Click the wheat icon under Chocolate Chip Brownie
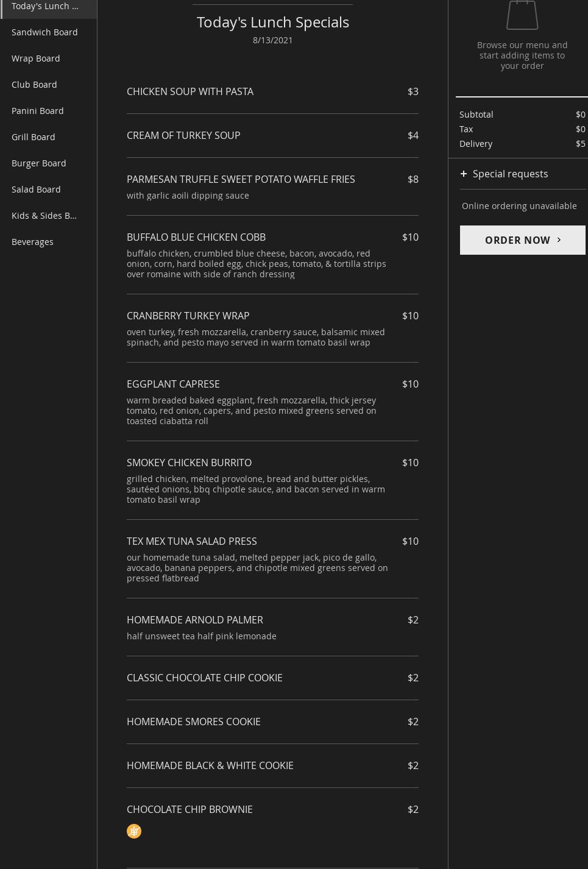The image size is (588, 869). click(134, 831)
